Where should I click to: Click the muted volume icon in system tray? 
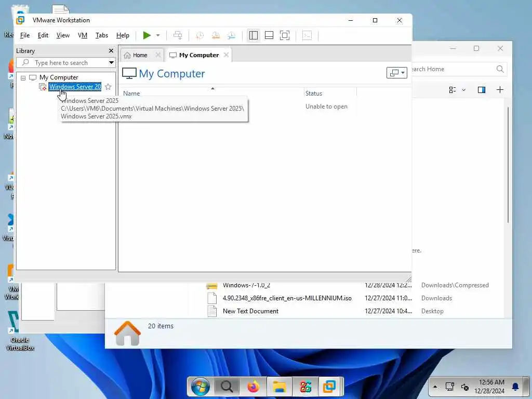tap(465, 387)
